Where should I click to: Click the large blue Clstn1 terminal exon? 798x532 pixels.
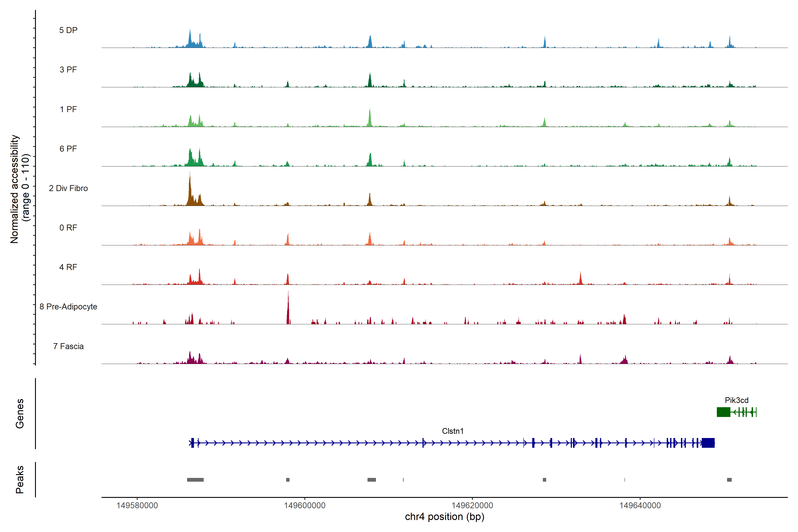pyautogui.click(x=708, y=443)
